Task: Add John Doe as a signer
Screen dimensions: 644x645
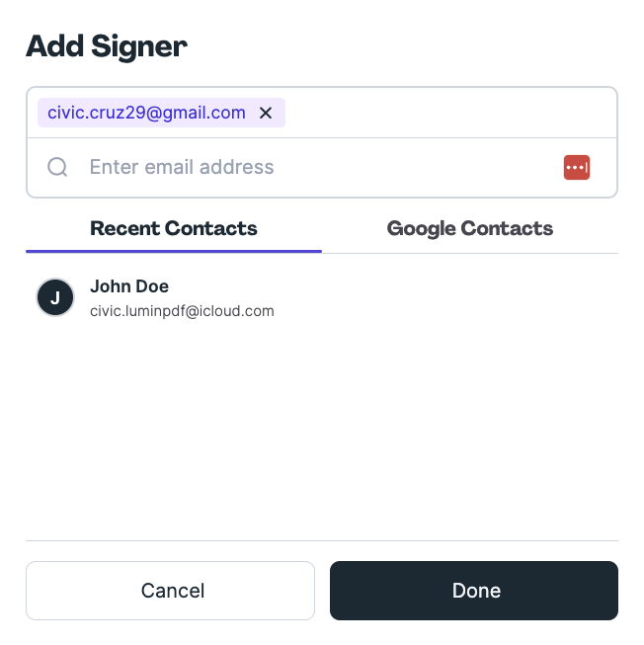Action: tap(322, 297)
